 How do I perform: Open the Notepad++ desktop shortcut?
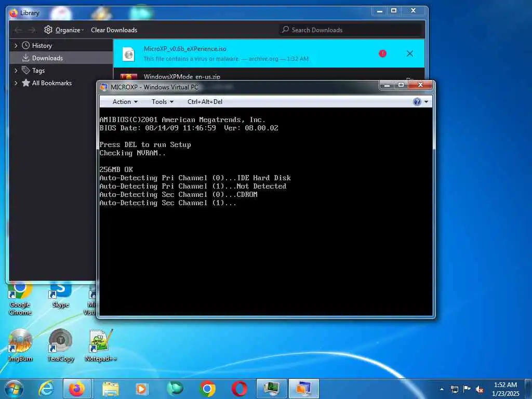pos(101,345)
